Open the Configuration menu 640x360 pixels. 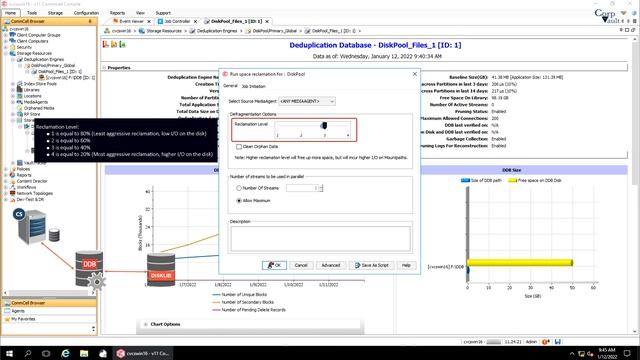tap(86, 13)
